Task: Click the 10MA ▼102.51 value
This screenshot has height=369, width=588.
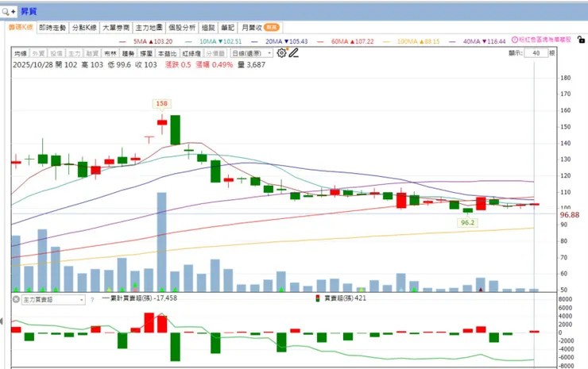Action: point(221,41)
